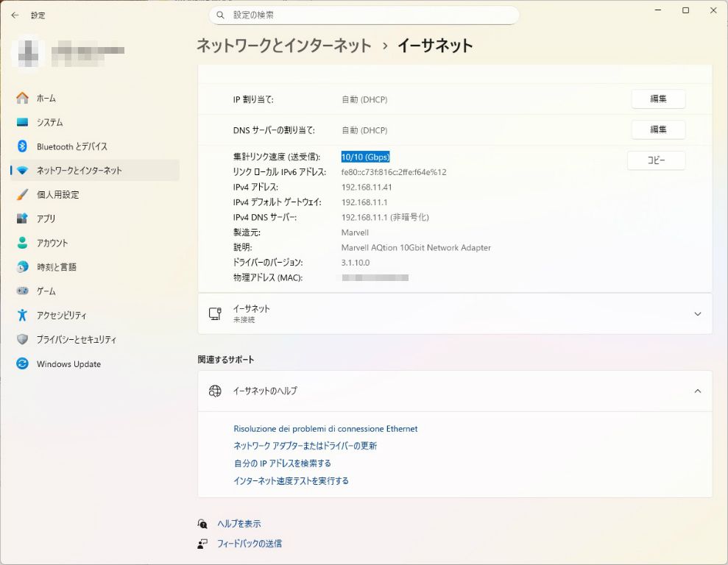Viewport: 728px width, 565px height.
Task: Click ネットワークとインターネット breadcrumb link
Action: tap(283, 46)
